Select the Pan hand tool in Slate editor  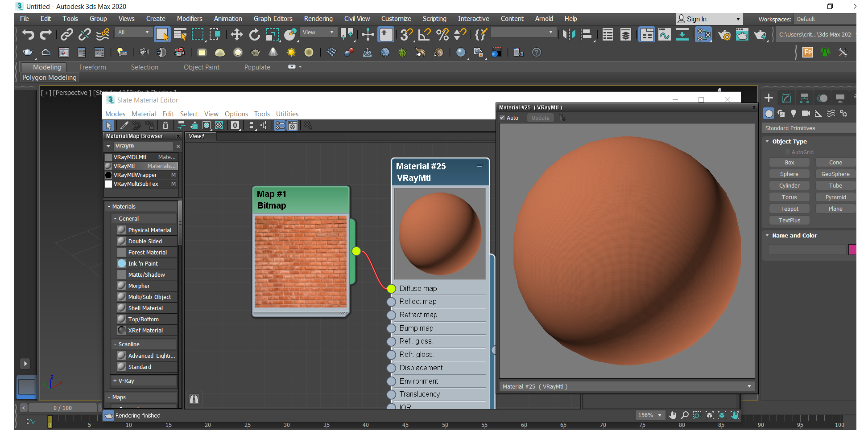(x=672, y=415)
